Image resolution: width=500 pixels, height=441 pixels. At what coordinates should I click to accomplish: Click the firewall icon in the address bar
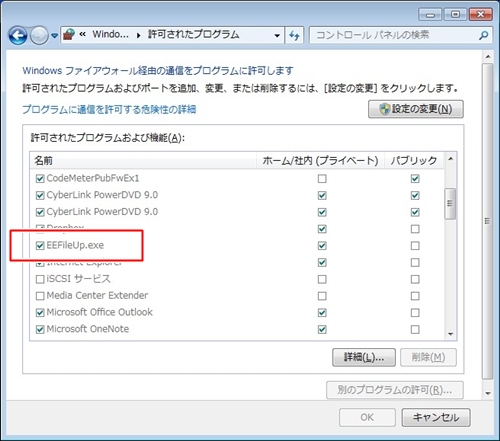69,35
